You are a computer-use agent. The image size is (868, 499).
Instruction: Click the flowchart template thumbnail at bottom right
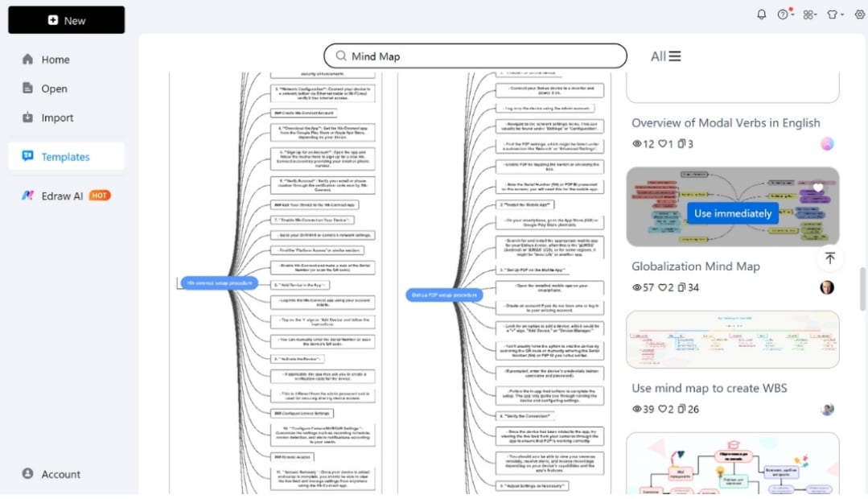(732, 464)
